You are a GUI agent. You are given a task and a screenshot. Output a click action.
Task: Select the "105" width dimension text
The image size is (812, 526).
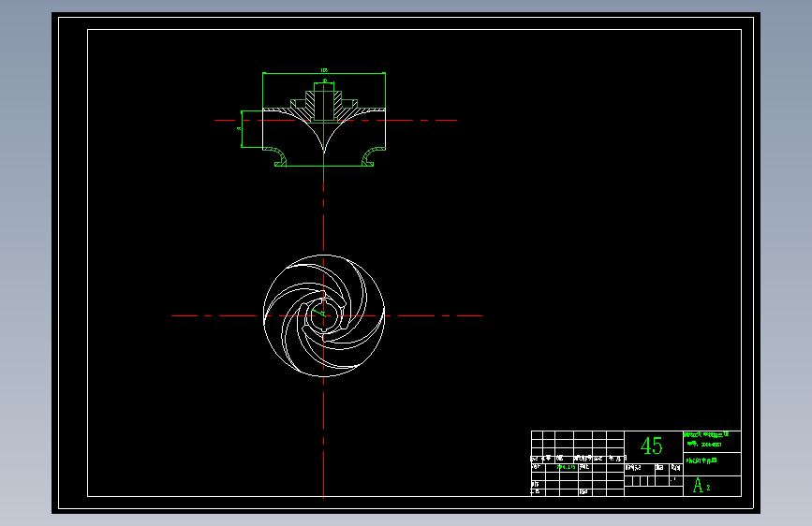point(324,70)
